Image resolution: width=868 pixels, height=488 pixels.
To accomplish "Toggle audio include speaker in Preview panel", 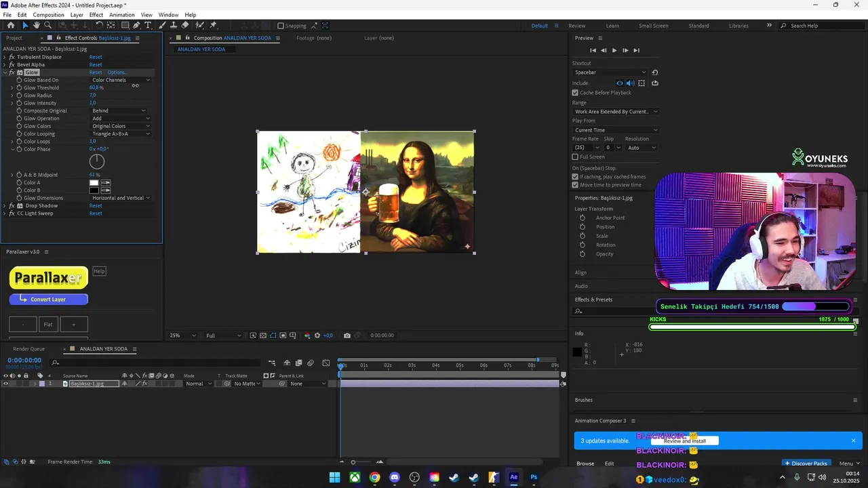I will tap(630, 83).
